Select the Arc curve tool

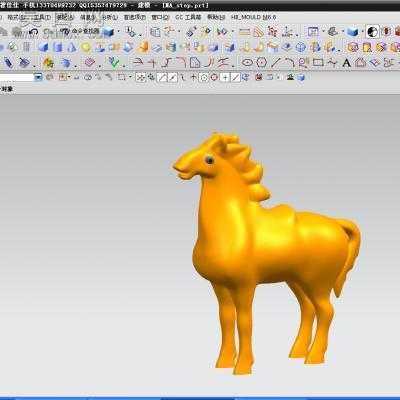[289, 62]
